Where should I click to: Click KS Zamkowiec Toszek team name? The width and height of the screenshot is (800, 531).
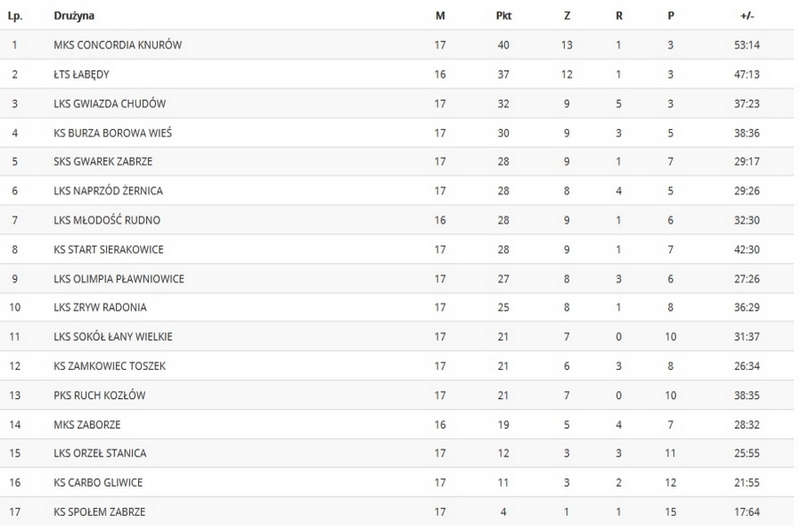(103, 366)
